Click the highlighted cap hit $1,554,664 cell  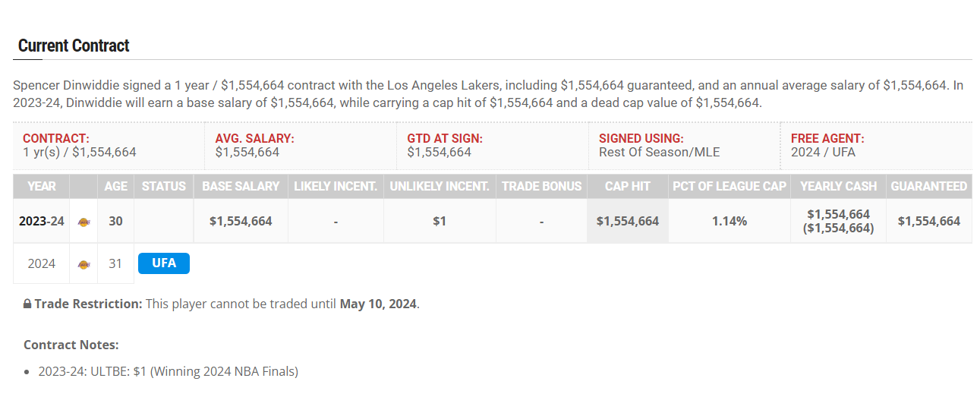(627, 222)
